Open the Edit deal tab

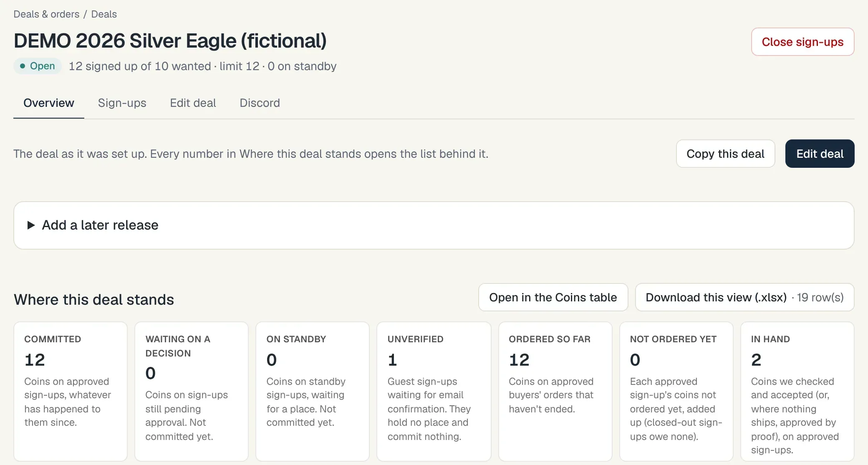pyautogui.click(x=193, y=103)
